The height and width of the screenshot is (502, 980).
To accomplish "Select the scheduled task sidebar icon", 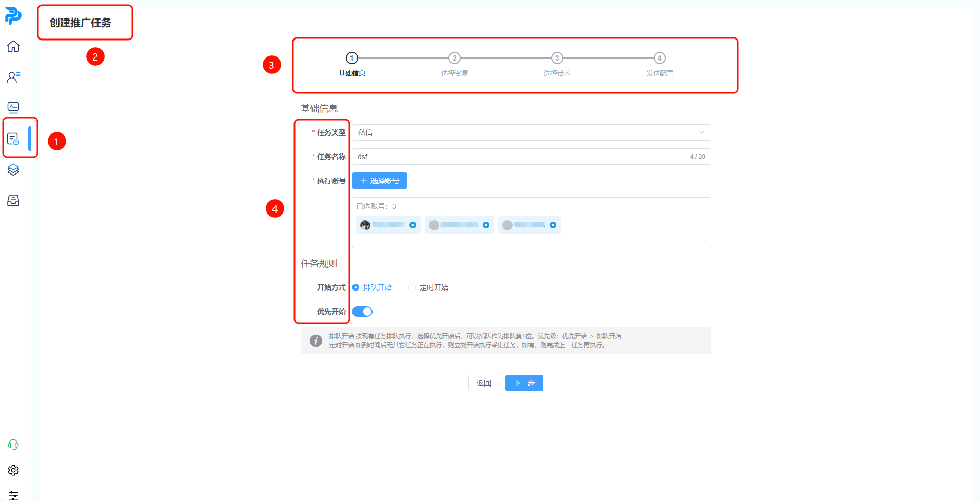I will pyautogui.click(x=13, y=139).
